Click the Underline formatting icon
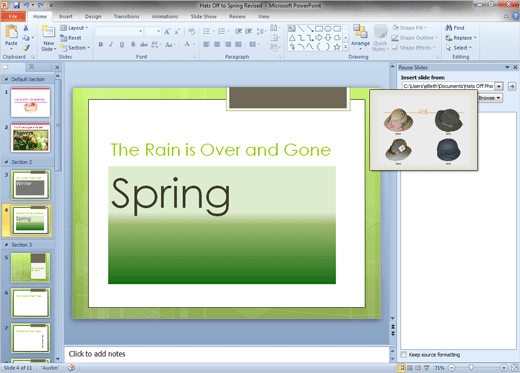 122,44
